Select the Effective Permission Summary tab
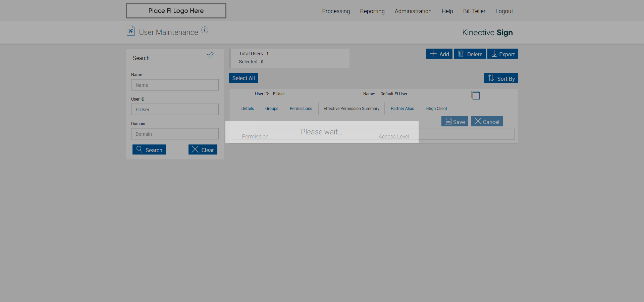Screen dimensions: 644x302 (352, 109)
